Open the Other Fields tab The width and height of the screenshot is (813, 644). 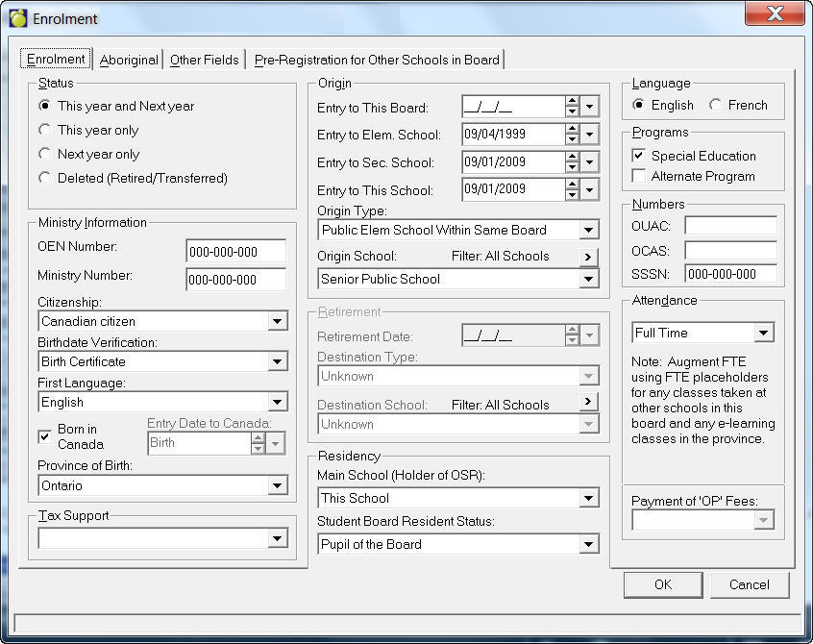[204, 60]
